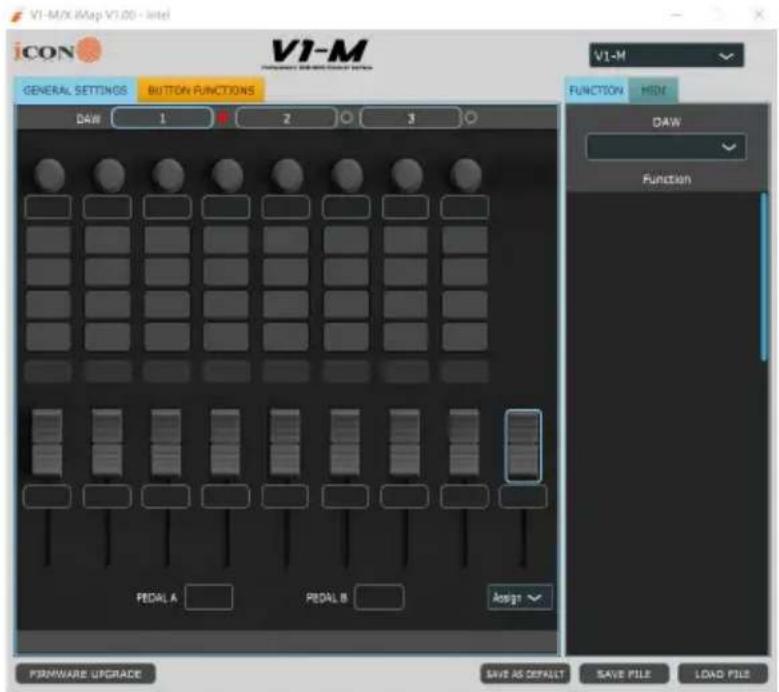Image resolution: width=779 pixels, height=692 pixels.
Task: Choose the channel 8 rotary knob
Action: [466, 175]
